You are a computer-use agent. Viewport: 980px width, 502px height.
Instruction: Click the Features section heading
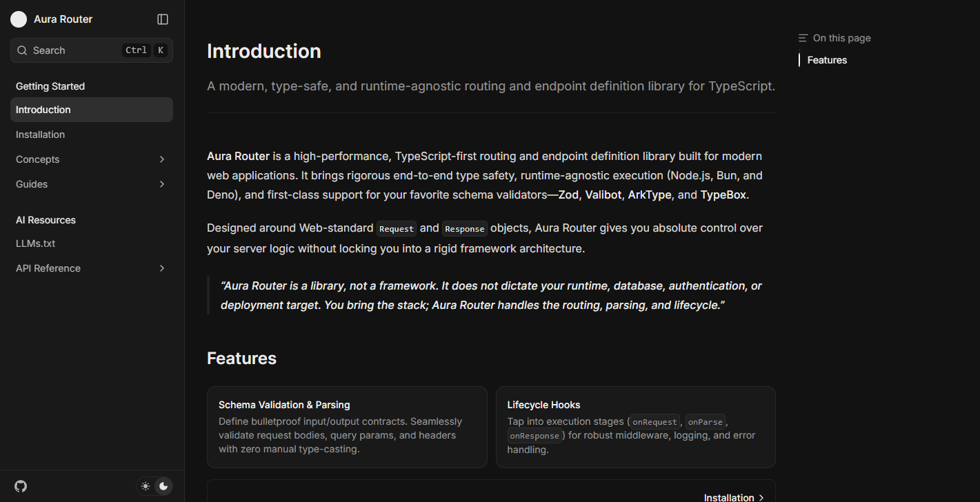(x=241, y=359)
